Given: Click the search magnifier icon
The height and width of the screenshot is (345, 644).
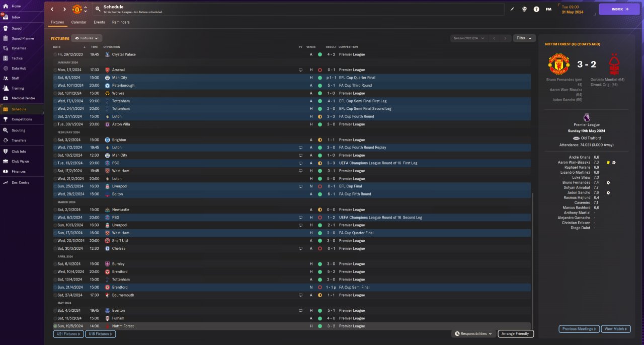Looking at the screenshot, I should (98, 9).
